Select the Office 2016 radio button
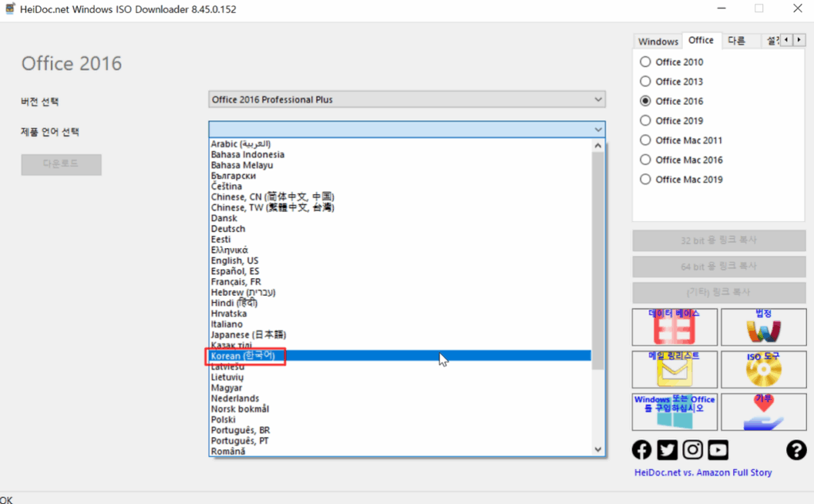This screenshot has width=814, height=504. 645,101
